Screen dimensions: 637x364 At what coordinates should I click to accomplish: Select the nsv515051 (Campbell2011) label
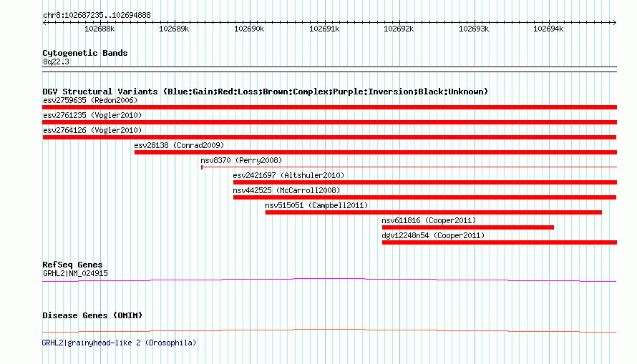[316, 205]
